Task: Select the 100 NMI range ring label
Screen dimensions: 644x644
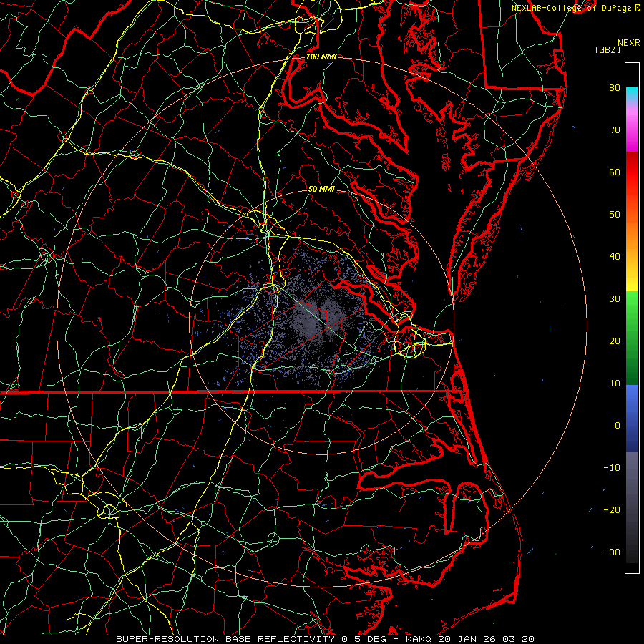Action: [x=321, y=57]
